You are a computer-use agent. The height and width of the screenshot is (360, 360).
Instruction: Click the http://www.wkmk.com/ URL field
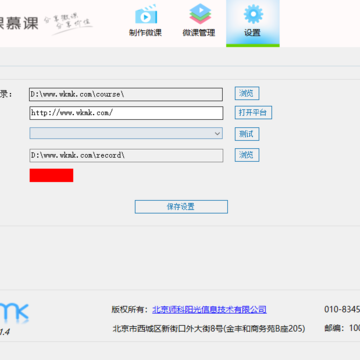126,113
